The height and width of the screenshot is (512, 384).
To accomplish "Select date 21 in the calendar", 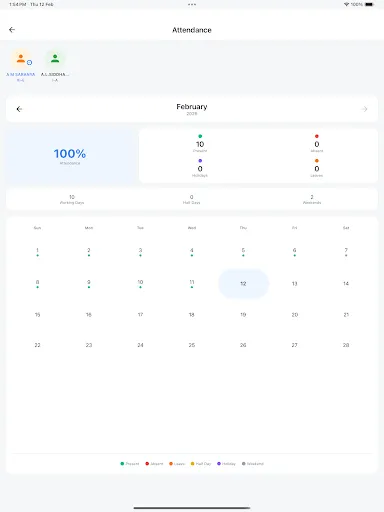I will 346,315.
